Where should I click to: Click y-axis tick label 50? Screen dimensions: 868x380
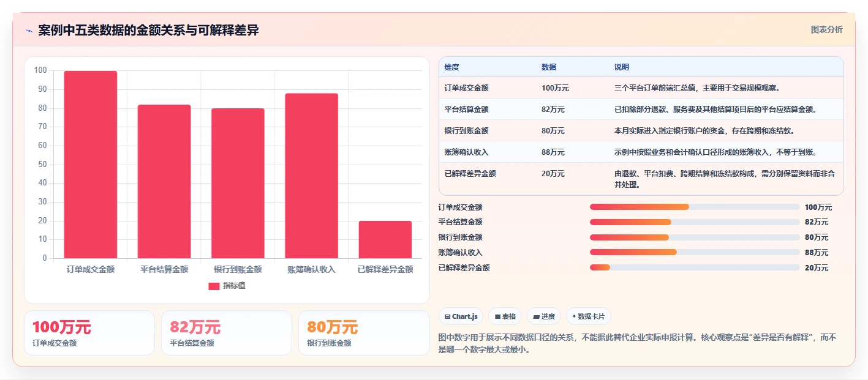point(42,164)
